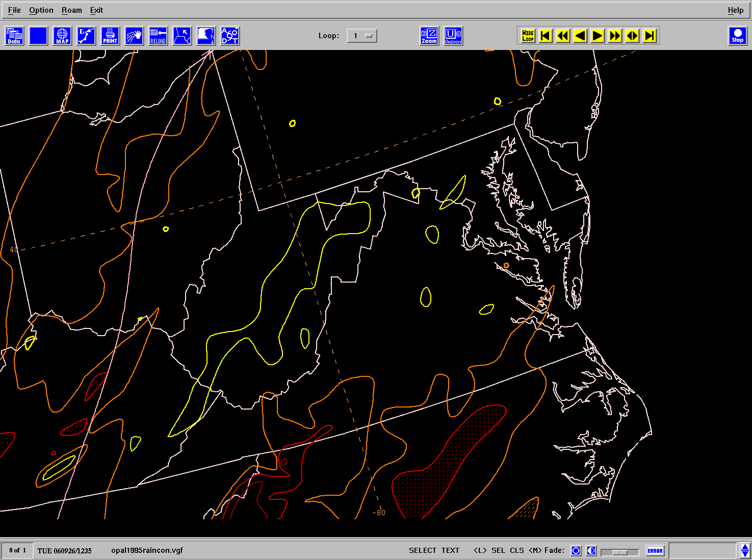752x560 pixels.
Task: Click the '0 of 1' frame counter
Action: [17, 550]
